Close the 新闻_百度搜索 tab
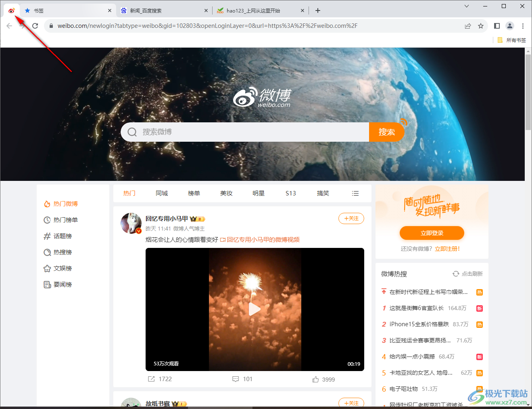This screenshot has width=532, height=409. [206, 10]
